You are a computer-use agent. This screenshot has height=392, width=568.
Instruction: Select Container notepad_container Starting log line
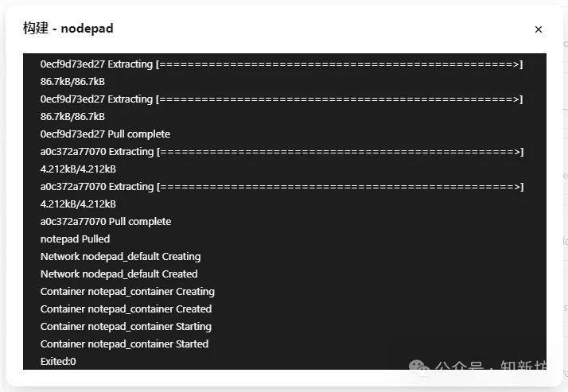tap(126, 327)
